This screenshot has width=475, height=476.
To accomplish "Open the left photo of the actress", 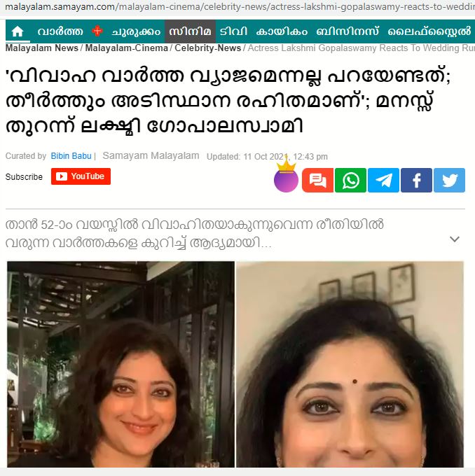I will click(121, 364).
